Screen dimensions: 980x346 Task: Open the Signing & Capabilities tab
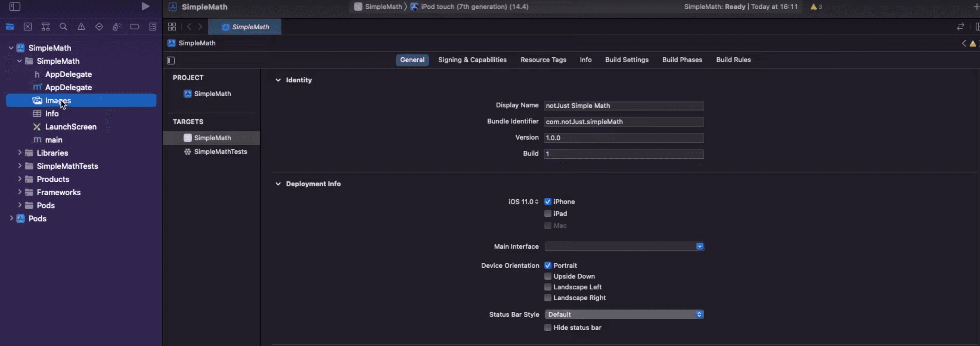pyautogui.click(x=472, y=60)
